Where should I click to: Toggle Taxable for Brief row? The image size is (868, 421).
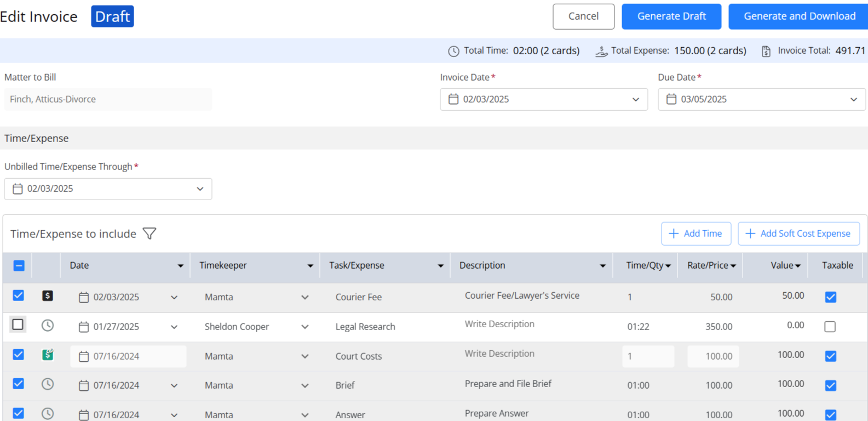coord(830,385)
